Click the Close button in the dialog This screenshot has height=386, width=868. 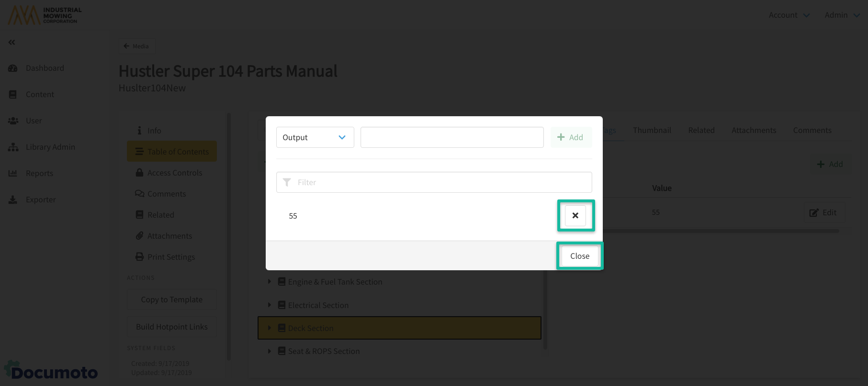[579, 256]
